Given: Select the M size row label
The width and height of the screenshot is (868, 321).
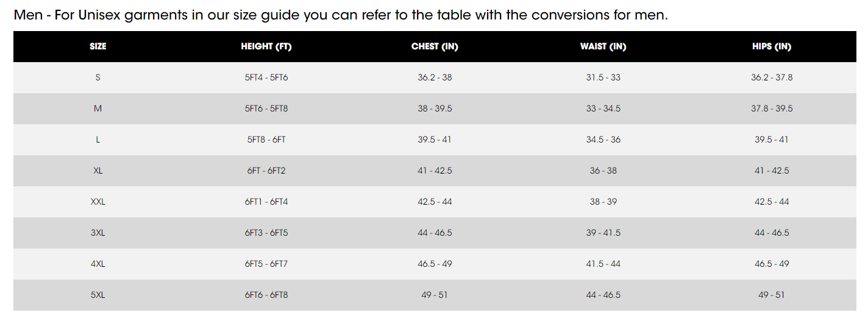Looking at the screenshot, I should [x=98, y=109].
